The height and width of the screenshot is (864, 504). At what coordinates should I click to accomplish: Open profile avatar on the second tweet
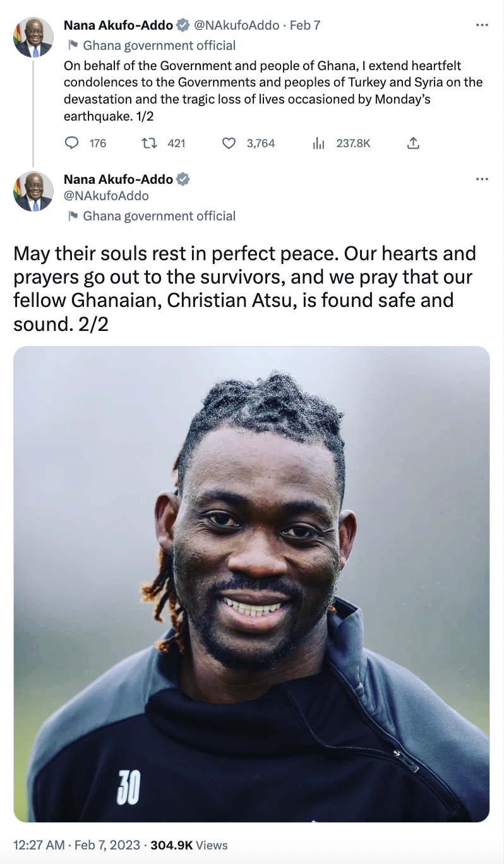33,191
